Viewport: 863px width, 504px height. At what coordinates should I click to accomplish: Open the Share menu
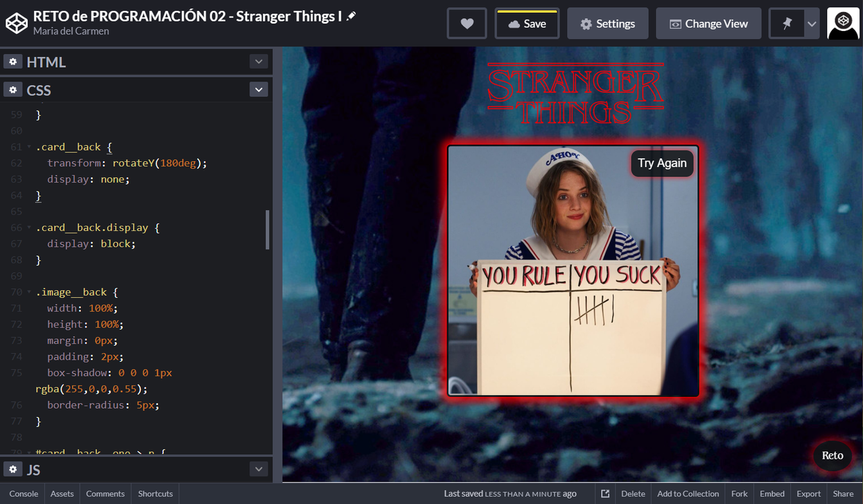tap(843, 493)
